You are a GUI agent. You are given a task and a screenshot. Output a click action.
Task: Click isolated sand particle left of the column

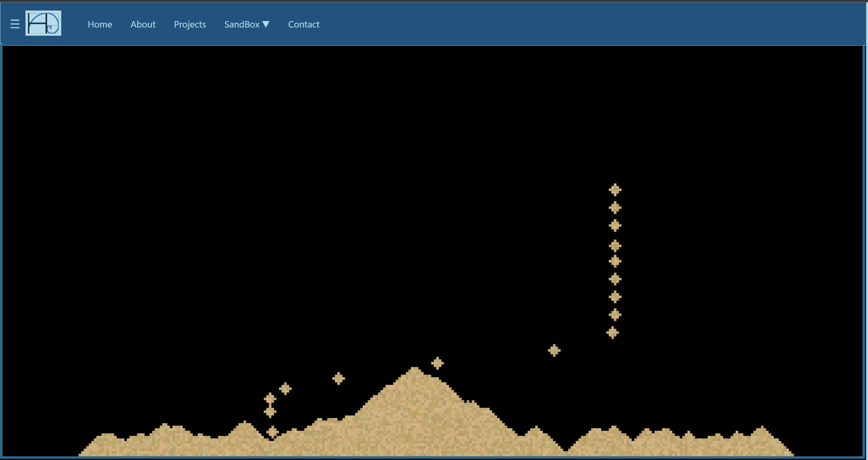click(554, 350)
